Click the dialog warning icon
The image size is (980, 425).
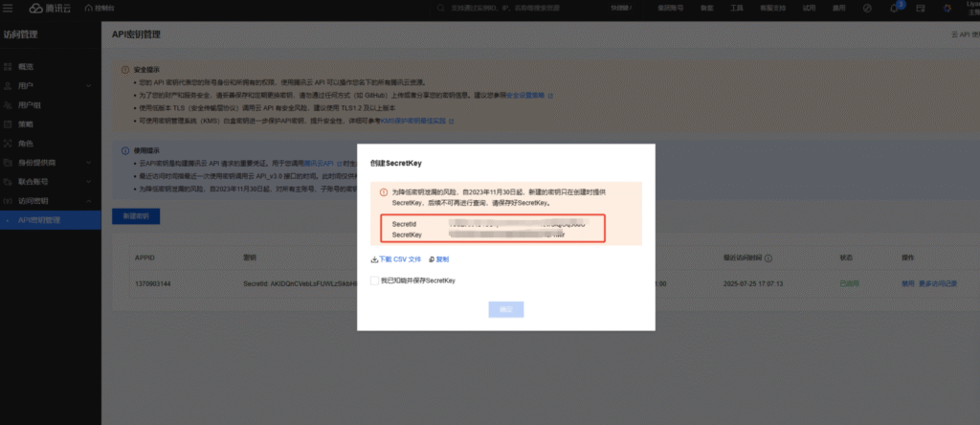[x=384, y=192]
